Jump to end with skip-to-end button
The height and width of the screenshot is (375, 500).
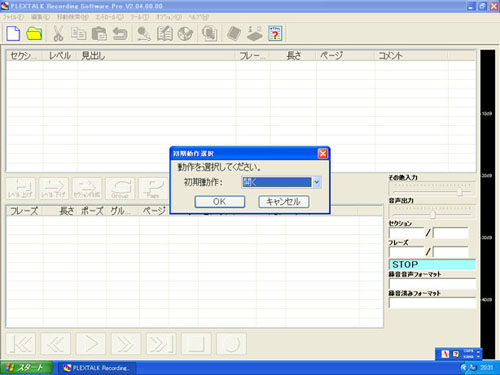(x=161, y=344)
